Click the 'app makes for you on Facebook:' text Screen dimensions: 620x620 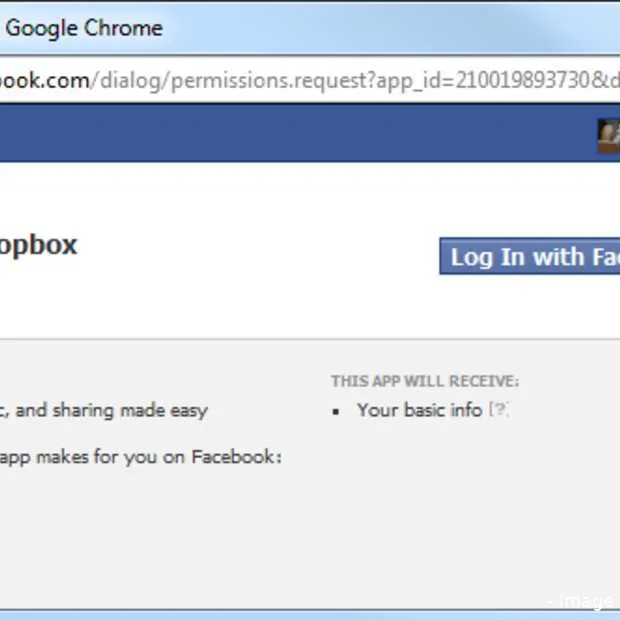pos(140,457)
